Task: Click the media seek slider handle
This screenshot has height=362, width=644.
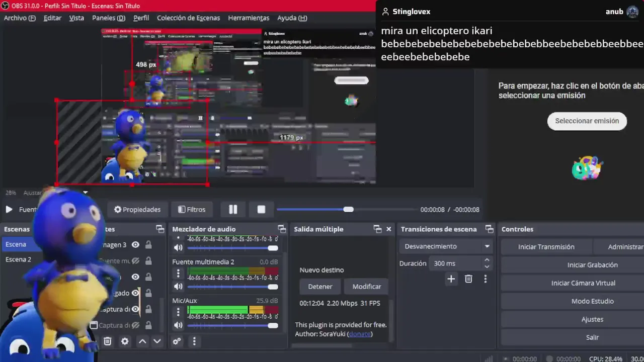Action: tap(348, 209)
